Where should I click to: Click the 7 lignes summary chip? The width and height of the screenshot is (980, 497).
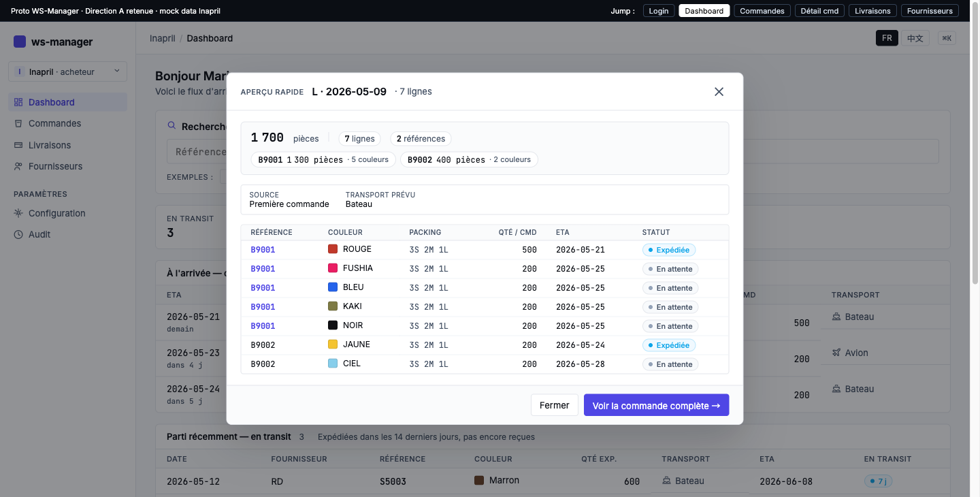point(359,139)
